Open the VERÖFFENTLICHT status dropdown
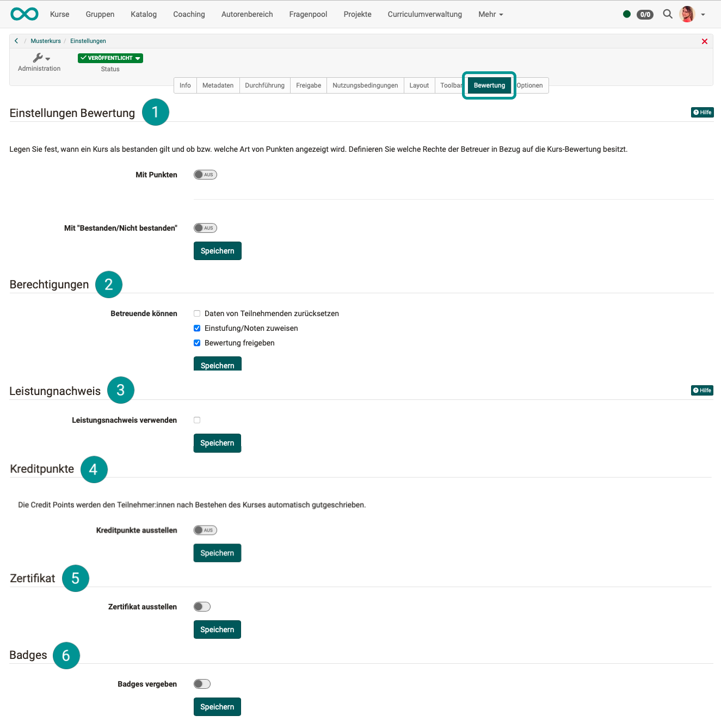Image resolution: width=721 pixels, height=728 pixels. pyautogui.click(x=110, y=58)
